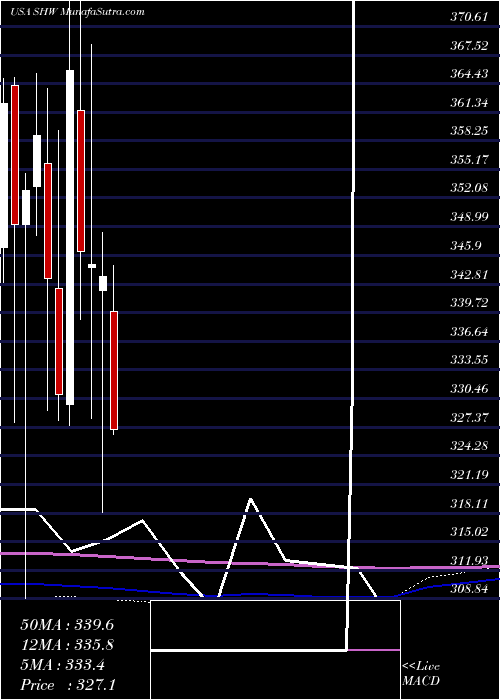
Task: Click the Price : 327.1 value
Action: pos(68,685)
